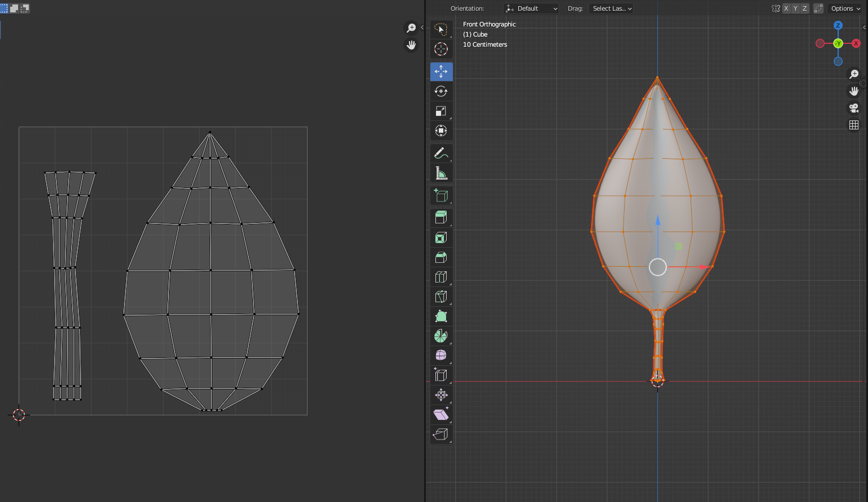868x502 pixels.
Task: Activate the Loop Cut tool
Action: click(441, 277)
